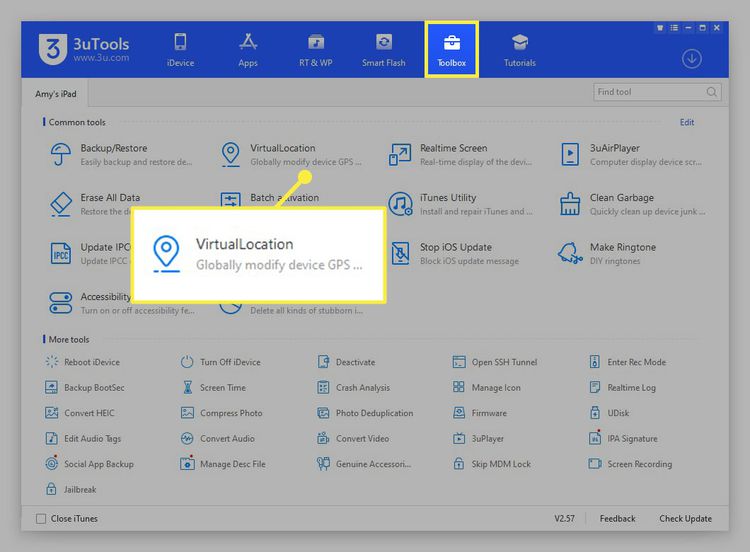Select the Toolbox tab
Image resolution: width=750 pixels, height=552 pixels.
[x=452, y=50]
